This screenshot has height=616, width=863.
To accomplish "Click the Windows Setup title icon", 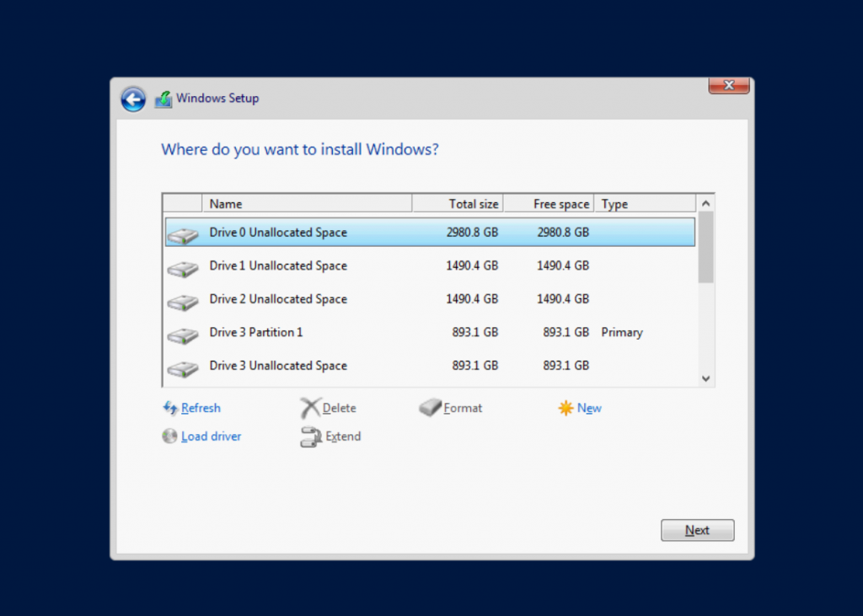I will 163,99.
